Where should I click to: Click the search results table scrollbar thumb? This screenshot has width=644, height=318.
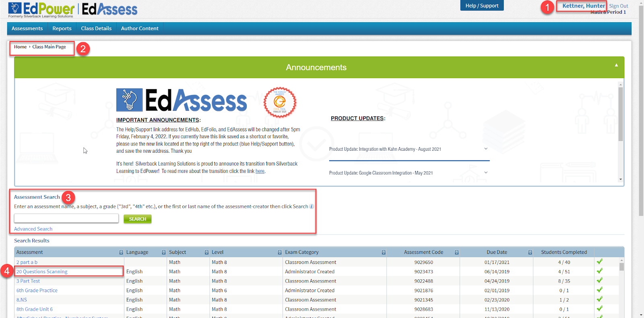click(622, 267)
